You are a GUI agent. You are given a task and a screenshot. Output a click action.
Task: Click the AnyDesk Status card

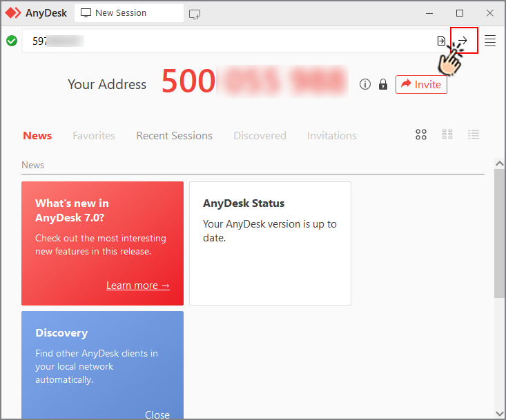pos(270,243)
